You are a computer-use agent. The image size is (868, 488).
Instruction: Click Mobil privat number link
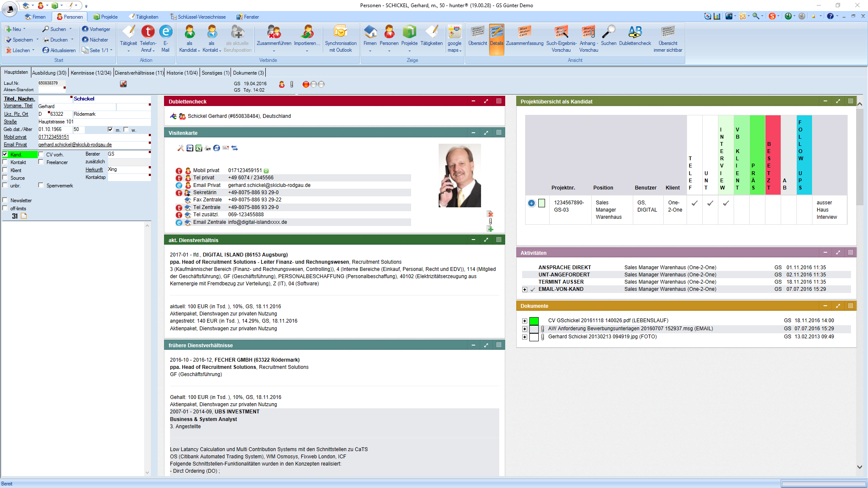pyautogui.click(x=54, y=137)
